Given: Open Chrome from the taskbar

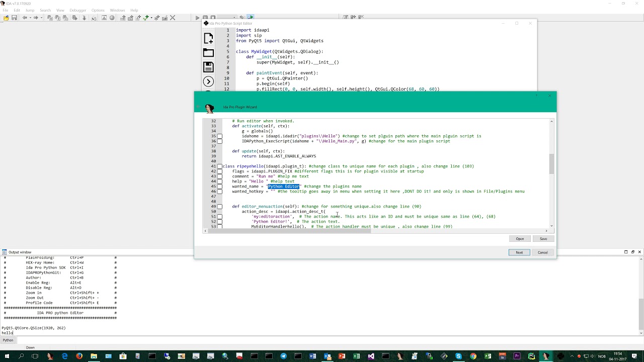Looking at the screenshot, I should [x=473, y=356].
